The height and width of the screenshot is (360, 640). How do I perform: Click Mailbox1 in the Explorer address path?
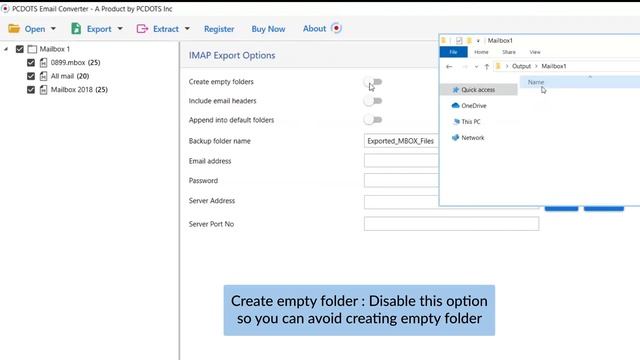click(554, 66)
